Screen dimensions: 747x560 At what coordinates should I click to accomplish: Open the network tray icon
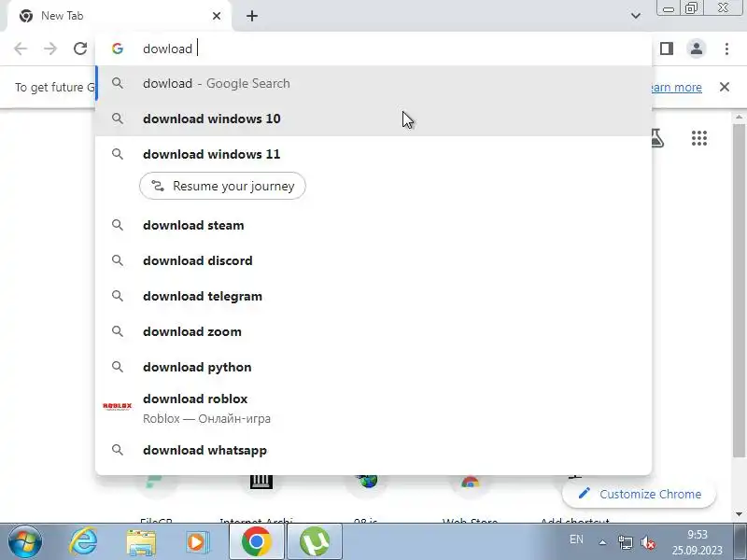point(625,542)
